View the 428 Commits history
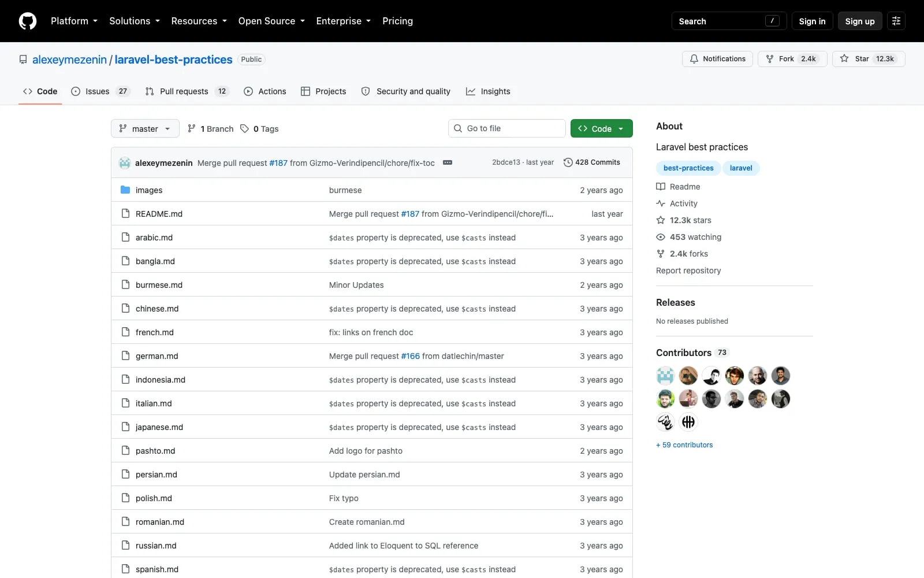The height and width of the screenshot is (578, 924). click(592, 162)
